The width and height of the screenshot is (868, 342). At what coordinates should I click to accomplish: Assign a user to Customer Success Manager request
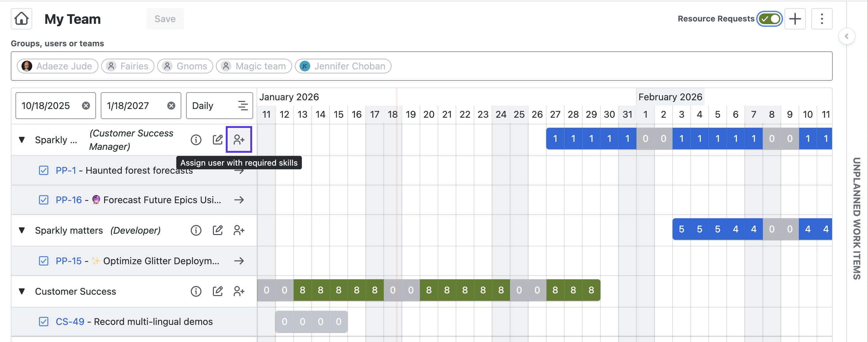pyautogui.click(x=239, y=139)
